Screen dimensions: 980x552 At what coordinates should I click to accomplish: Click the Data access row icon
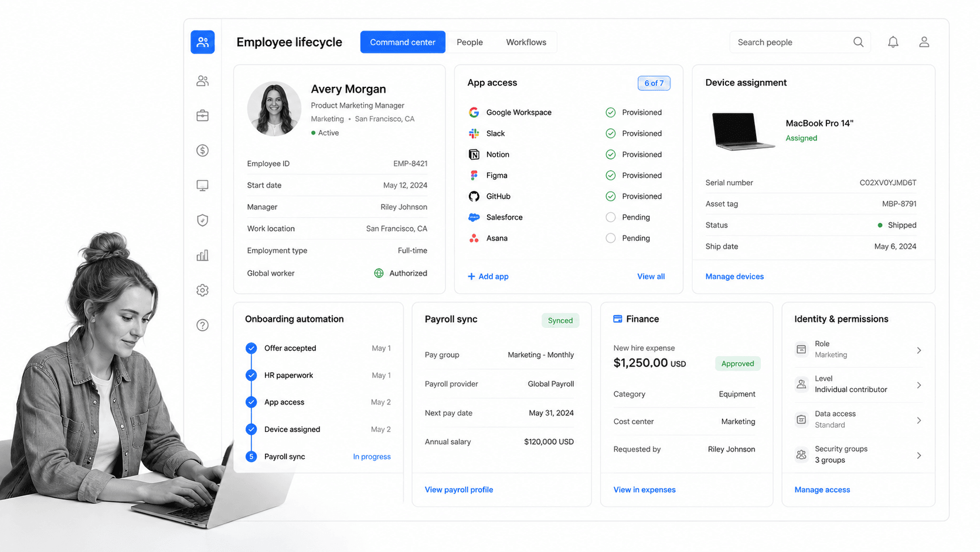click(801, 420)
